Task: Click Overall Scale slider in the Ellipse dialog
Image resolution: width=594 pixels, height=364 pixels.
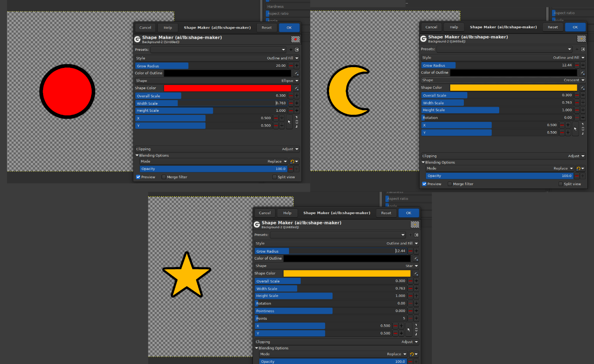Action: click(211, 96)
